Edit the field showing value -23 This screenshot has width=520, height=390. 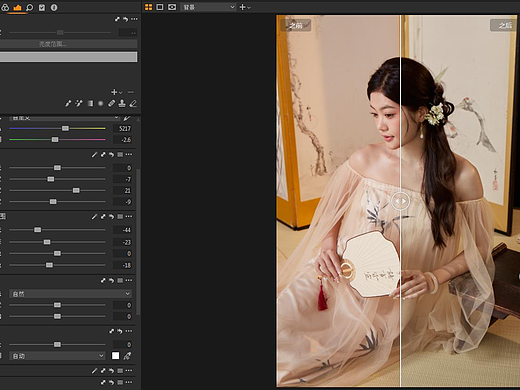coord(122,242)
